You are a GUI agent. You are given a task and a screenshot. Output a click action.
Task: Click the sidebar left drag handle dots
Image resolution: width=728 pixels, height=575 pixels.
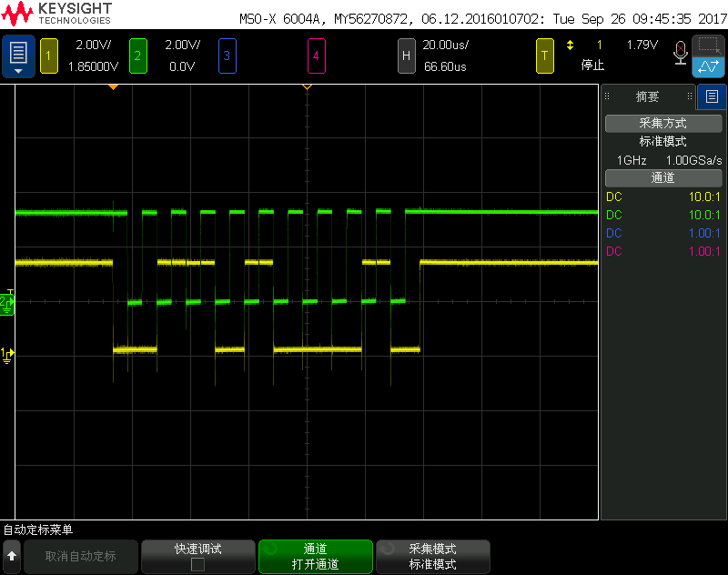pyautogui.click(x=607, y=96)
